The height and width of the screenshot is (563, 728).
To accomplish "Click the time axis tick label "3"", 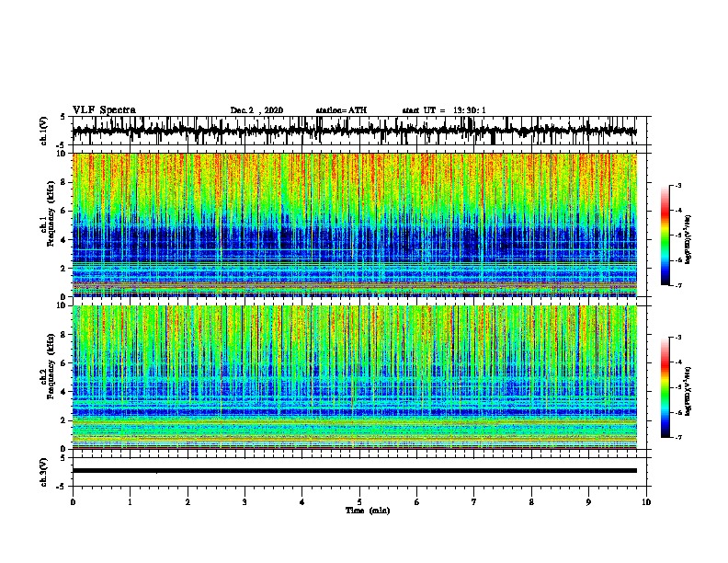I will [x=245, y=502].
